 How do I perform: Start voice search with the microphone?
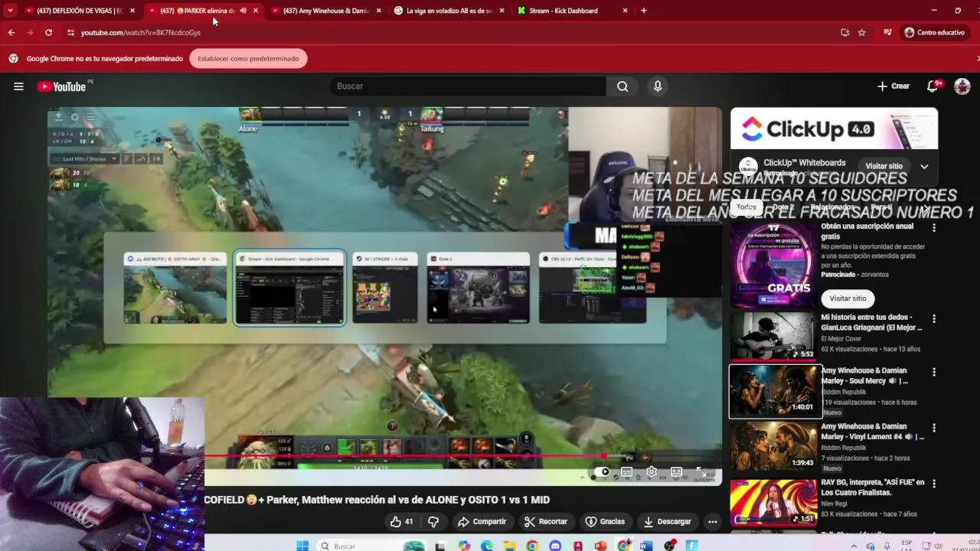point(657,86)
